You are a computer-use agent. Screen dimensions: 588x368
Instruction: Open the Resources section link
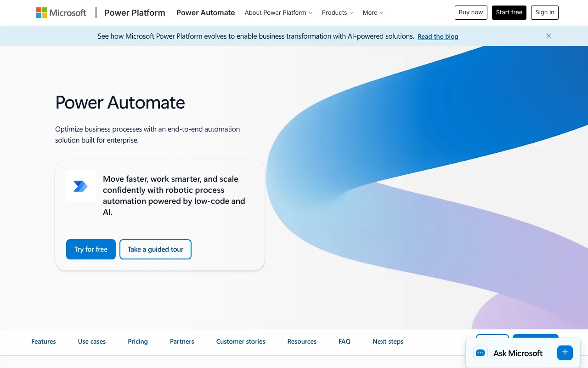pos(302,341)
